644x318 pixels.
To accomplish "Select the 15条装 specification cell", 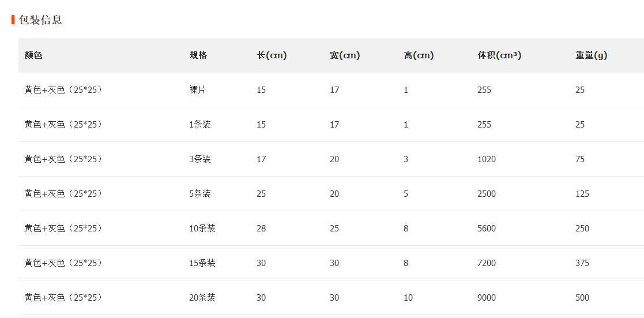I will (202, 263).
